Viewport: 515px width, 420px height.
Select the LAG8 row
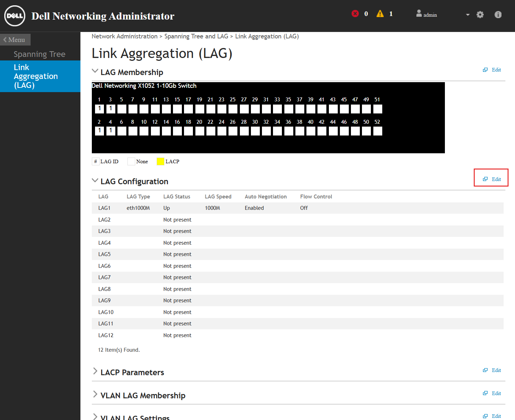coord(298,289)
